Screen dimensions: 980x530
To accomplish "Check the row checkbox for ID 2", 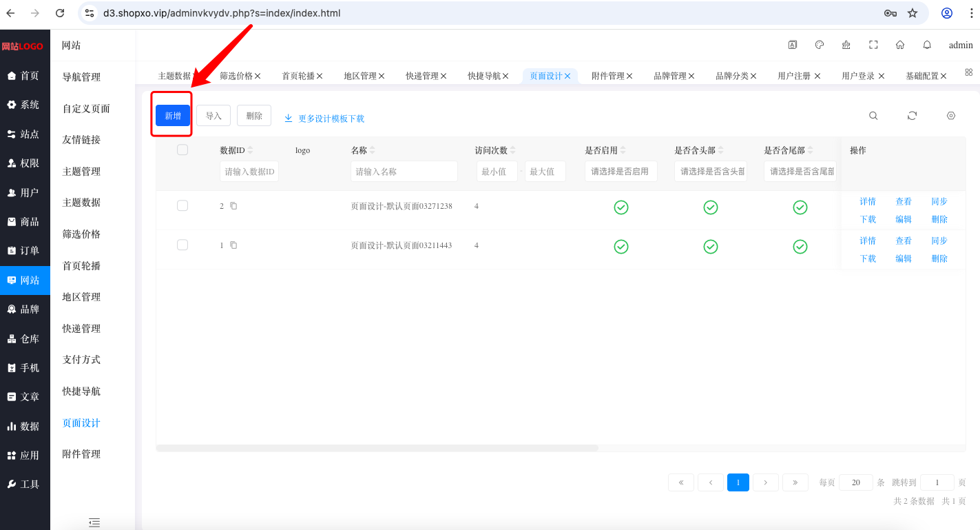I will tap(183, 205).
